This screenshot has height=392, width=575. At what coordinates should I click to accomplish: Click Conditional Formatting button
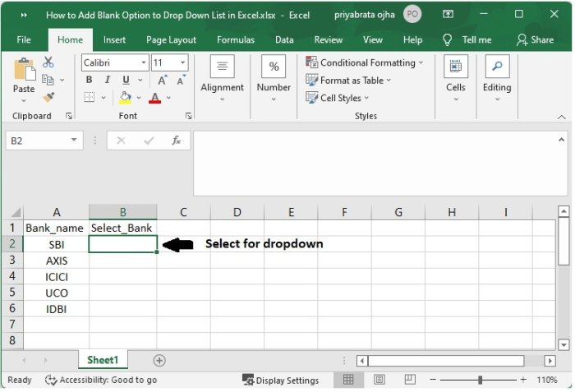tap(365, 62)
